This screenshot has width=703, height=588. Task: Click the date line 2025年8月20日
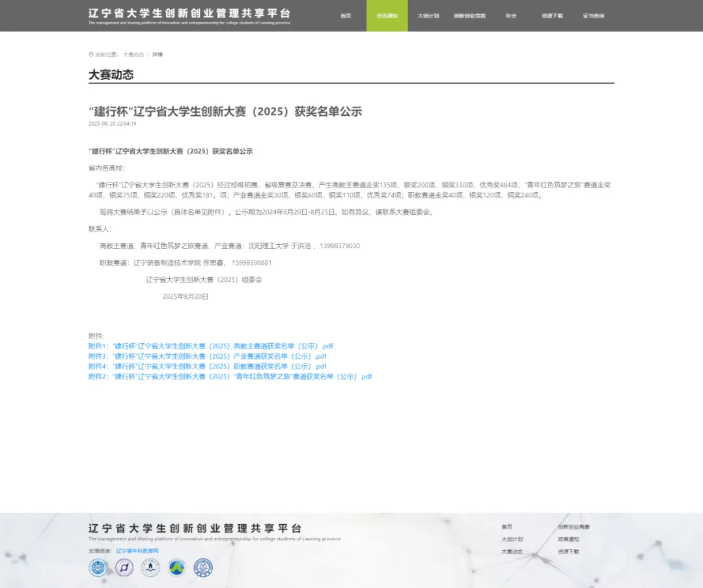pyautogui.click(x=185, y=296)
